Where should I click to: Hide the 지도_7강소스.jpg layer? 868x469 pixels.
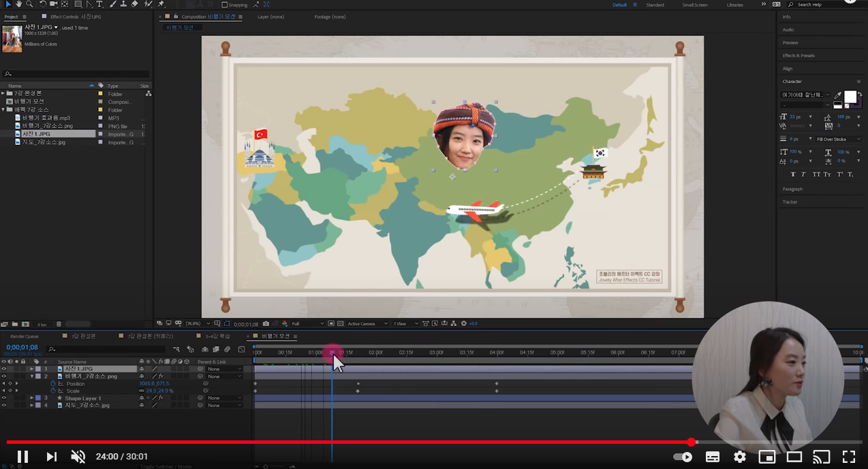(4, 406)
